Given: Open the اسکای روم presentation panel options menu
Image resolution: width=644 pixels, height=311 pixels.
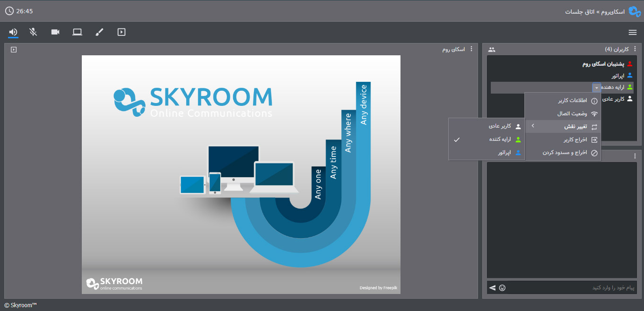Looking at the screenshot, I should (x=471, y=49).
